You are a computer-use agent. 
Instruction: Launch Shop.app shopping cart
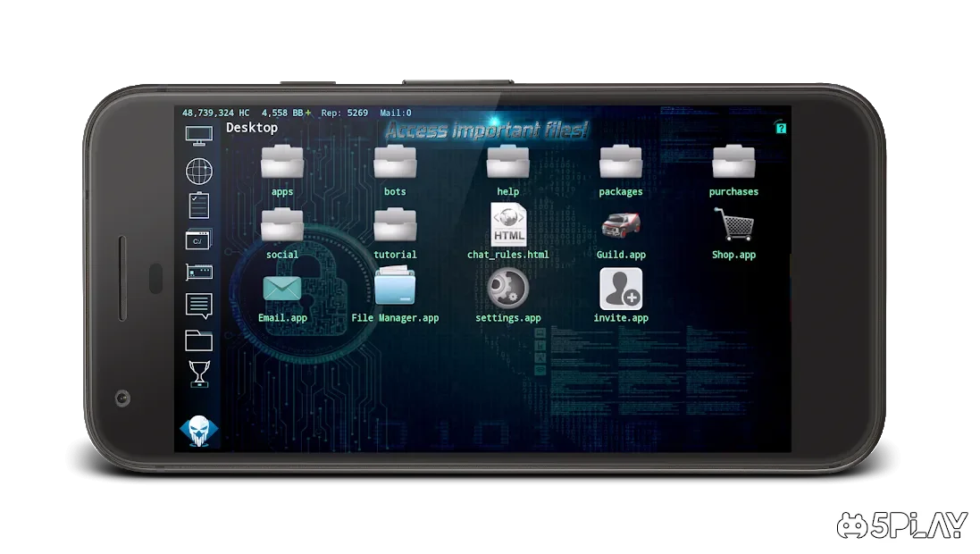click(733, 225)
